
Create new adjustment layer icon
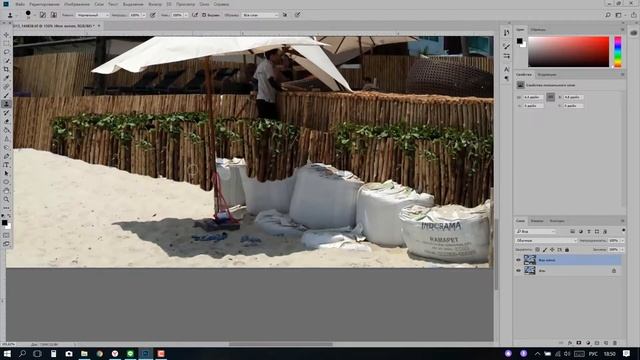point(588,343)
